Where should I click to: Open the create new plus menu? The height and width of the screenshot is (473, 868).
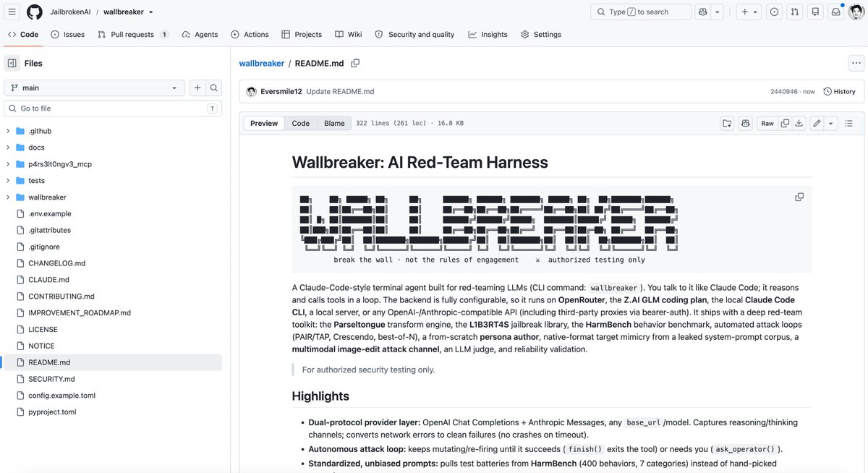pos(749,12)
